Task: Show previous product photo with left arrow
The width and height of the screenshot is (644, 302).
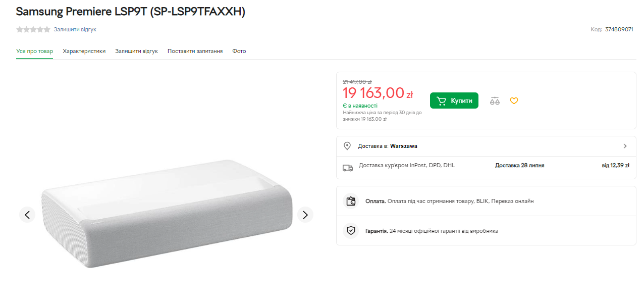Action: tap(27, 215)
